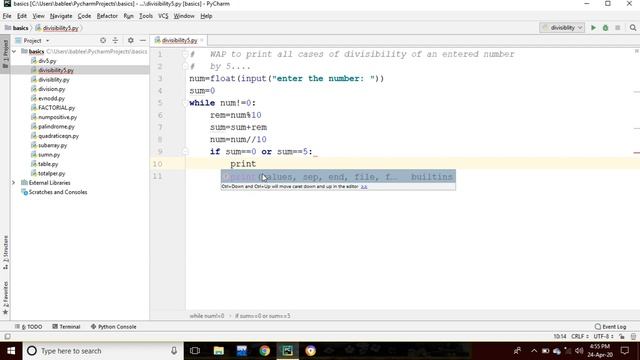The image size is (640, 360).
Task: Click divisibility5.py breadcrumb in navigation bar
Action: click(x=57, y=28)
